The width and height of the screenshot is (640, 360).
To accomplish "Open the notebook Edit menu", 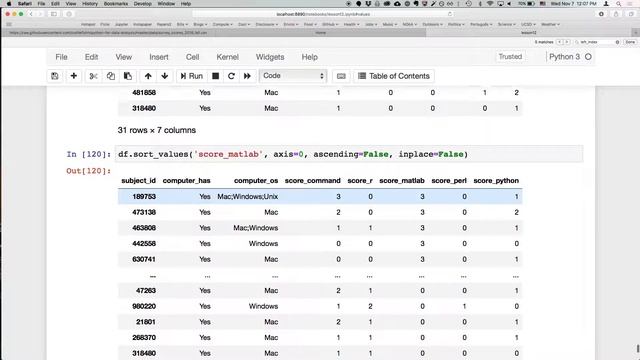I will tap(91, 57).
